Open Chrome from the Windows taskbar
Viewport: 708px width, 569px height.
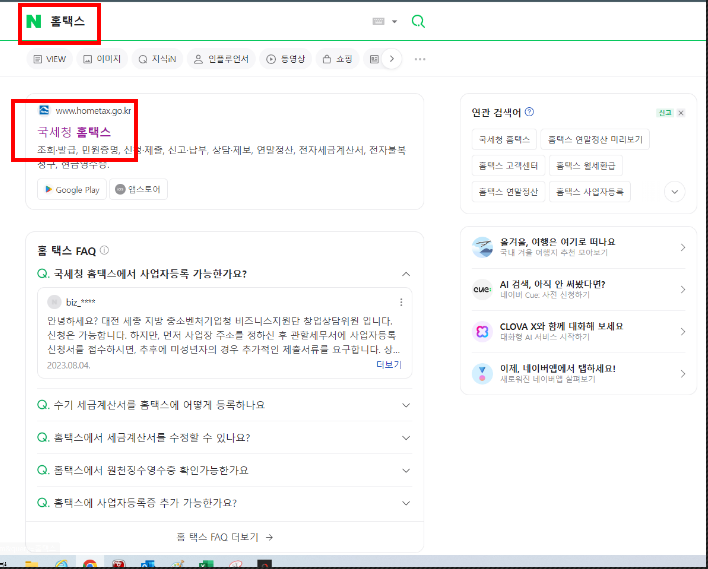click(90, 564)
